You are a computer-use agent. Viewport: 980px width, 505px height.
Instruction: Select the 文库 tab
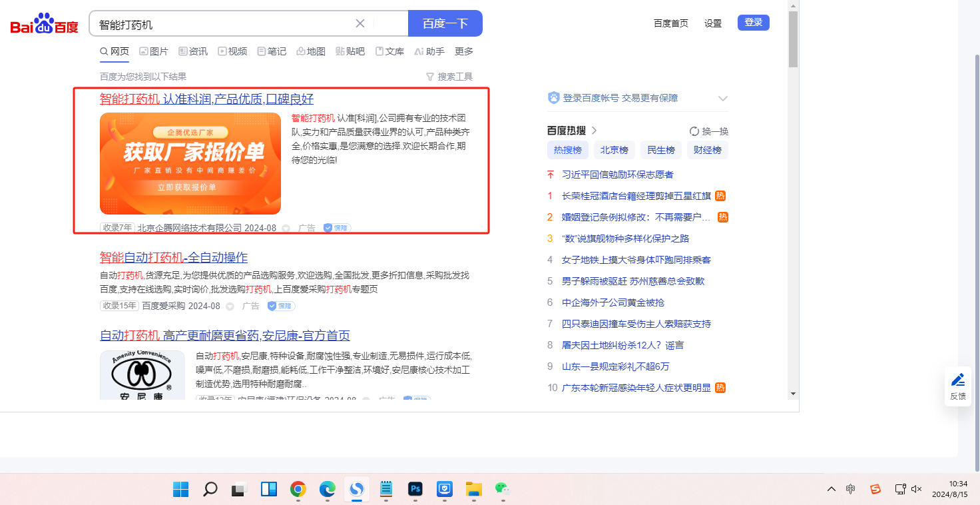(x=389, y=51)
